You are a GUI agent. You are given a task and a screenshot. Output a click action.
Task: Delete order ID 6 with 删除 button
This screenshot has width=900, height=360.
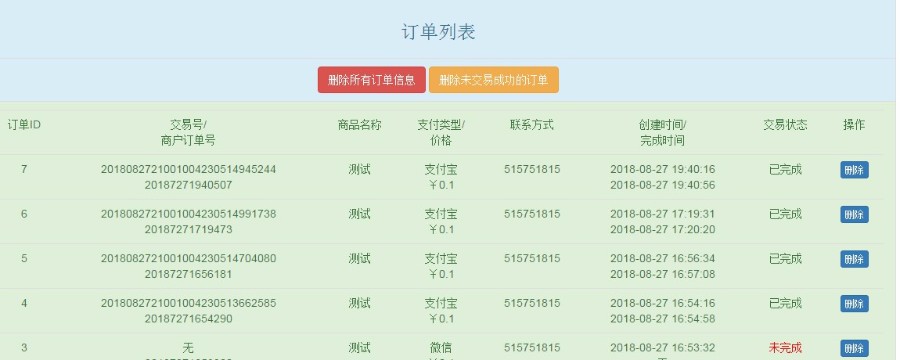(854, 214)
